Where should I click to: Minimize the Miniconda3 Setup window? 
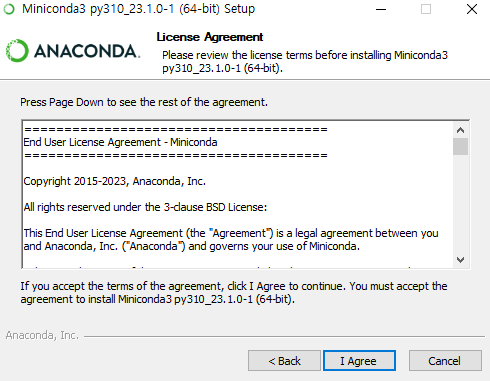[381, 9]
